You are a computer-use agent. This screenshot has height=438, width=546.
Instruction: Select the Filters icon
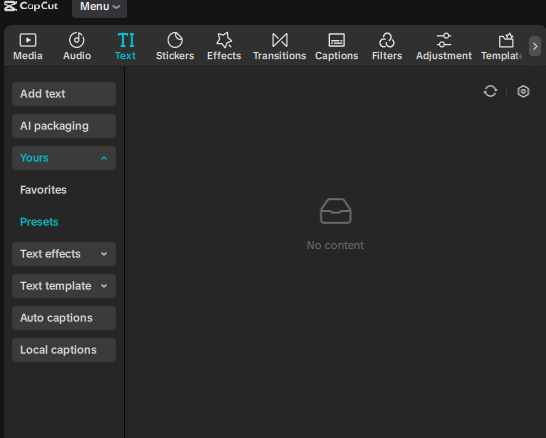click(x=387, y=40)
